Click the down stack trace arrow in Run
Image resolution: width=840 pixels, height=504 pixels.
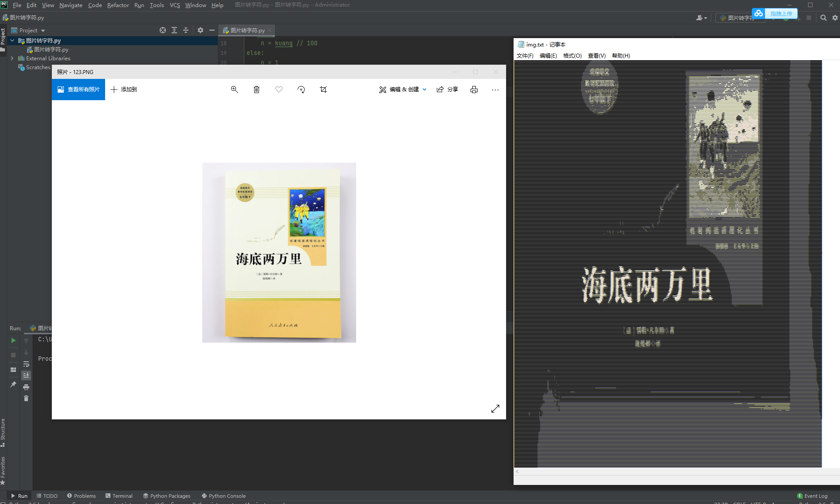click(x=26, y=352)
